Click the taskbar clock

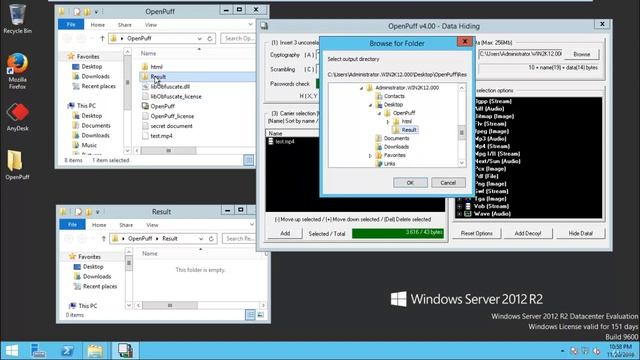coord(621,351)
